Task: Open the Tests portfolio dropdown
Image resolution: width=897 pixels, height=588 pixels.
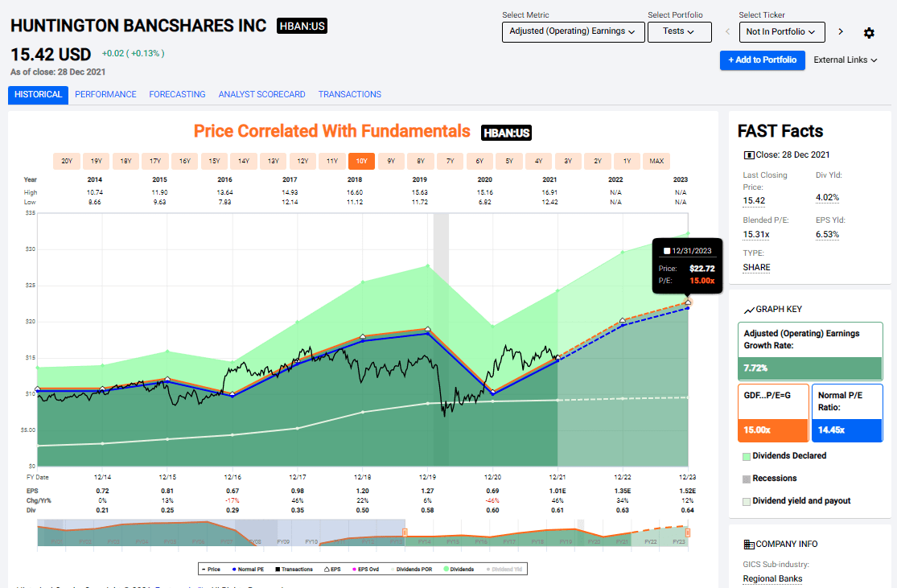Action: 679,32
